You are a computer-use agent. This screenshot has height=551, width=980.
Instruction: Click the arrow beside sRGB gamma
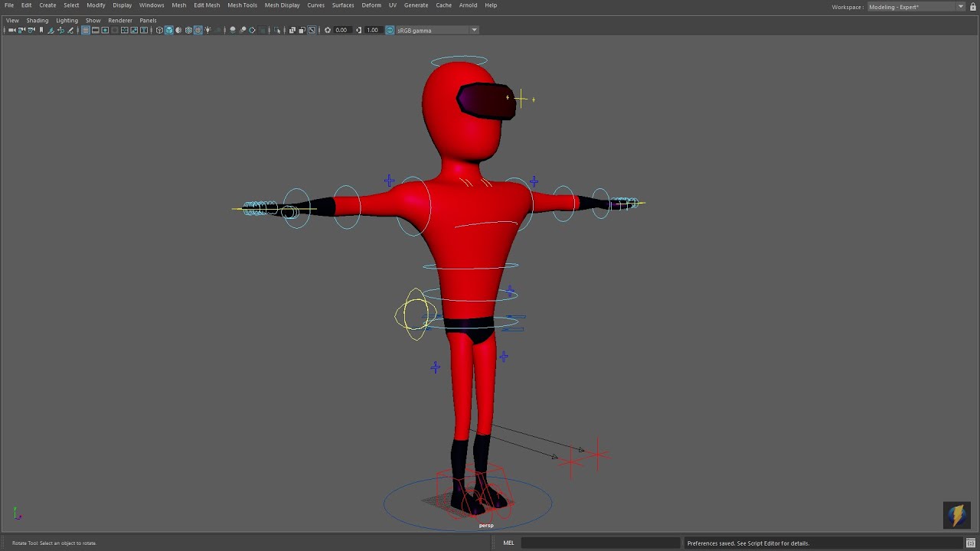(474, 30)
